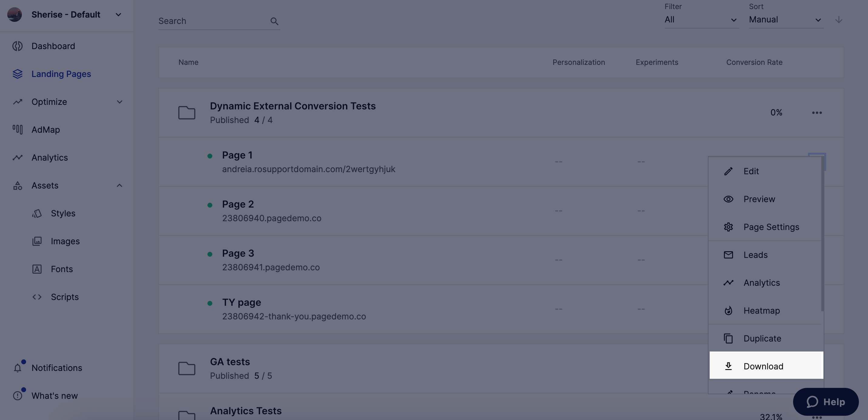This screenshot has width=868, height=420.
Task: Open the Scripts assets section
Action: point(64,297)
